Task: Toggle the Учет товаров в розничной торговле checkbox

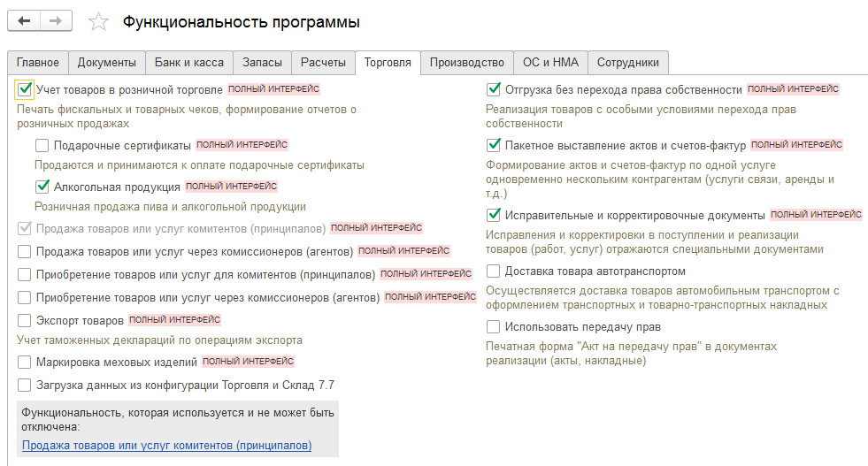Action: [x=25, y=89]
